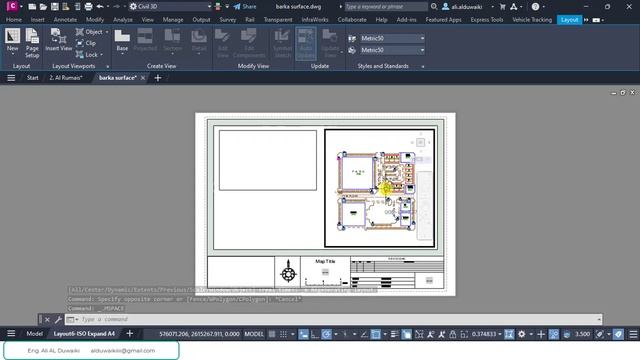Click the Plot printer icon

pyautogui.click(x=88, y=7)
